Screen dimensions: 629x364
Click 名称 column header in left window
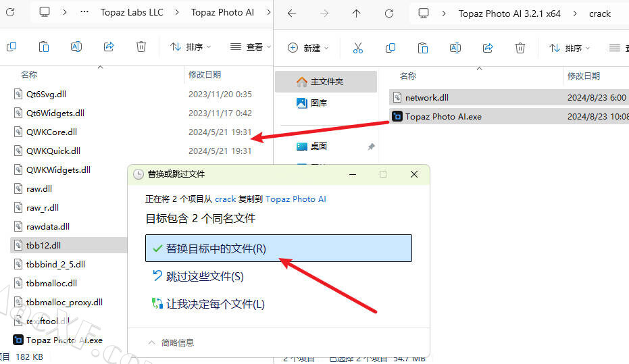[29, 74]
